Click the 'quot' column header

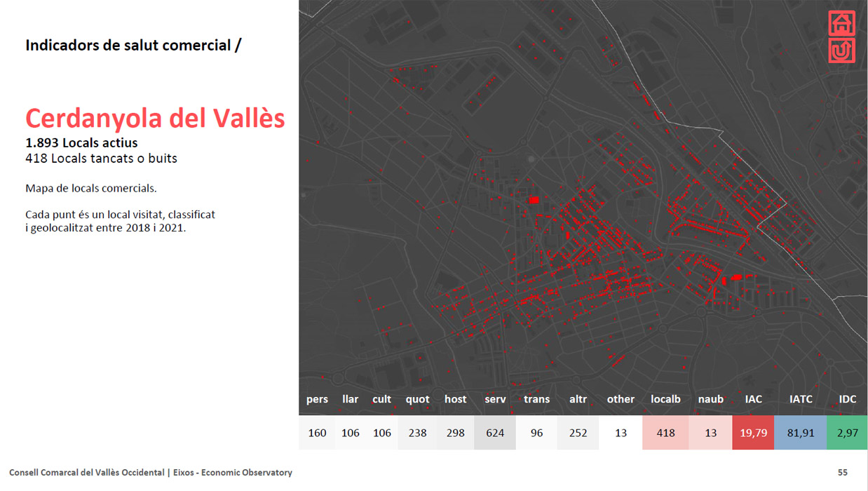click(418, 399)
